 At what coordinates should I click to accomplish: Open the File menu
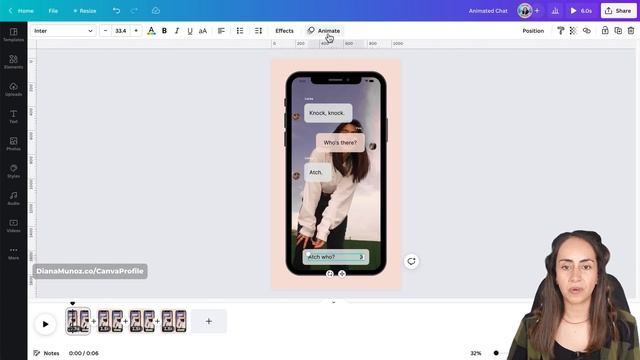click(53, 11)
